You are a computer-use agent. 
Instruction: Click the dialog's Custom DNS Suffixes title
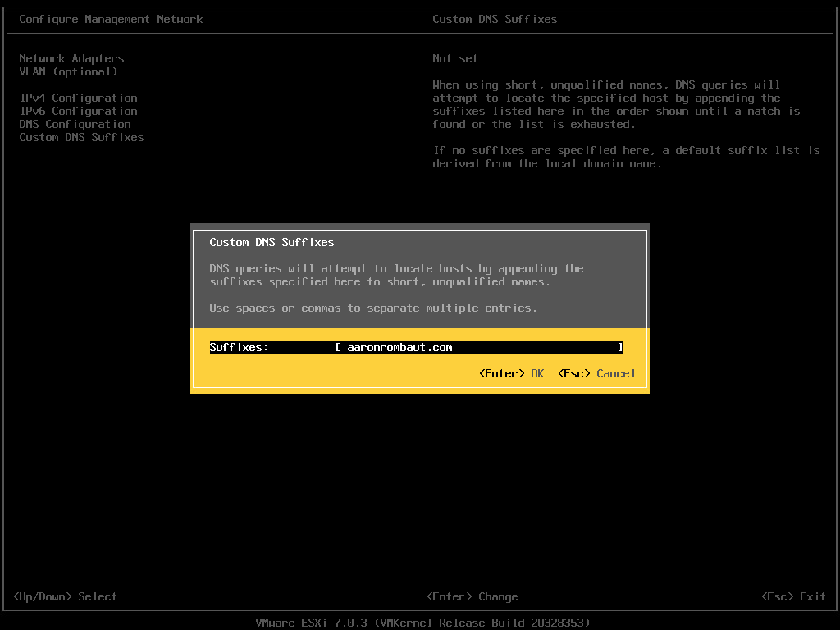point(272,242)
